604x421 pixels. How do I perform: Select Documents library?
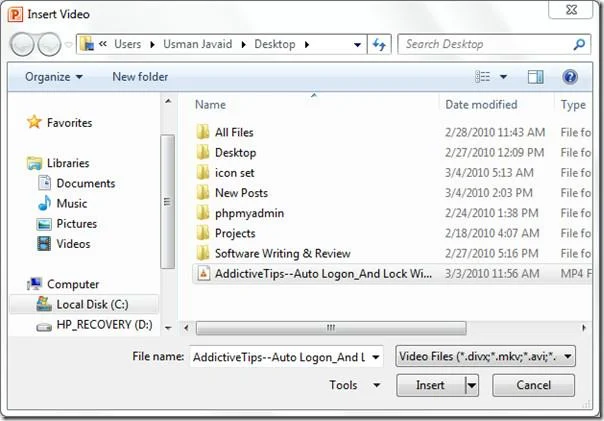coord(86,183)
